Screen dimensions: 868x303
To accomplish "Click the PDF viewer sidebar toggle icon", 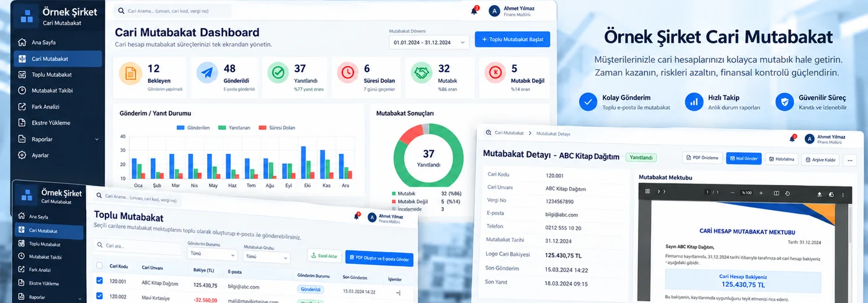I will pyautogui.click(x=647, y=192).
